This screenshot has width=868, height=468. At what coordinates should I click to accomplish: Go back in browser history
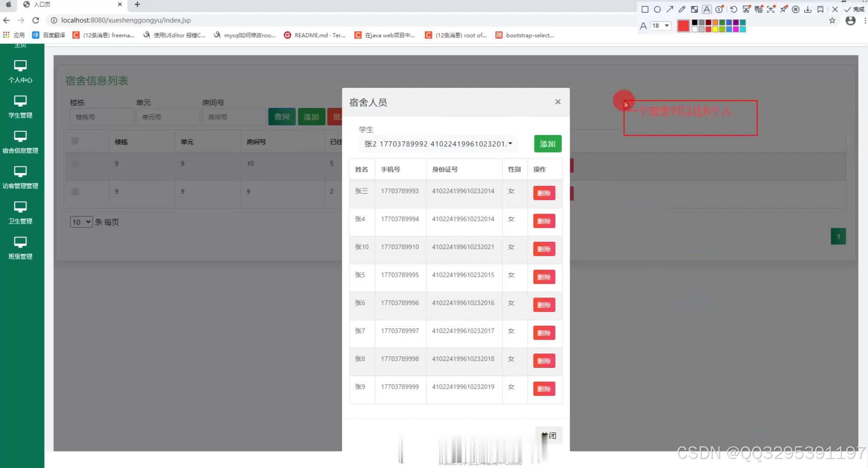[x=6, y=20]
